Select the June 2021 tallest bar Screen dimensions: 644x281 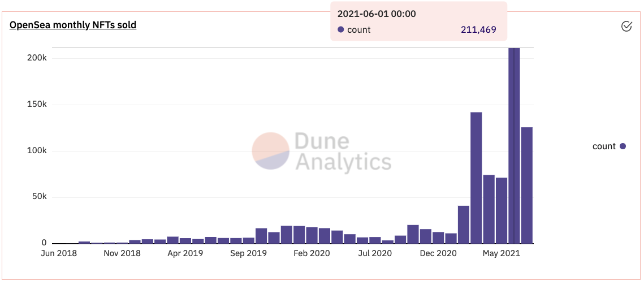[514, 145]
